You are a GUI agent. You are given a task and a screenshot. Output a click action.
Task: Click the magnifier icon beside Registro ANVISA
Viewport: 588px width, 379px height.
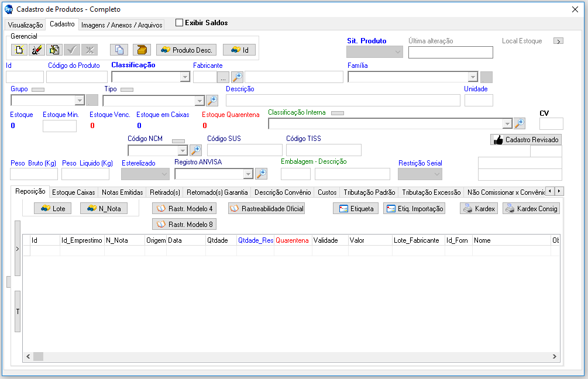[261, 174]
